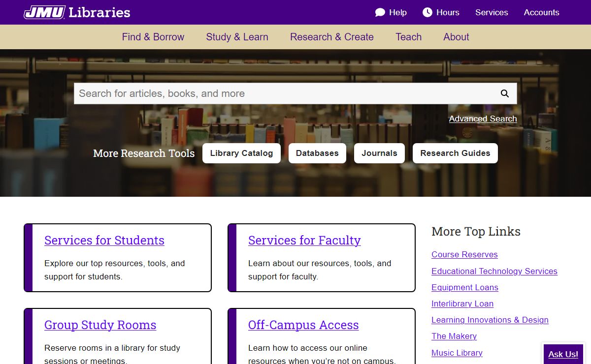The width and height of the screenshot is (591, 364).
Task: Open the Find & Borrow menu
Action: (x=153, y=37)
